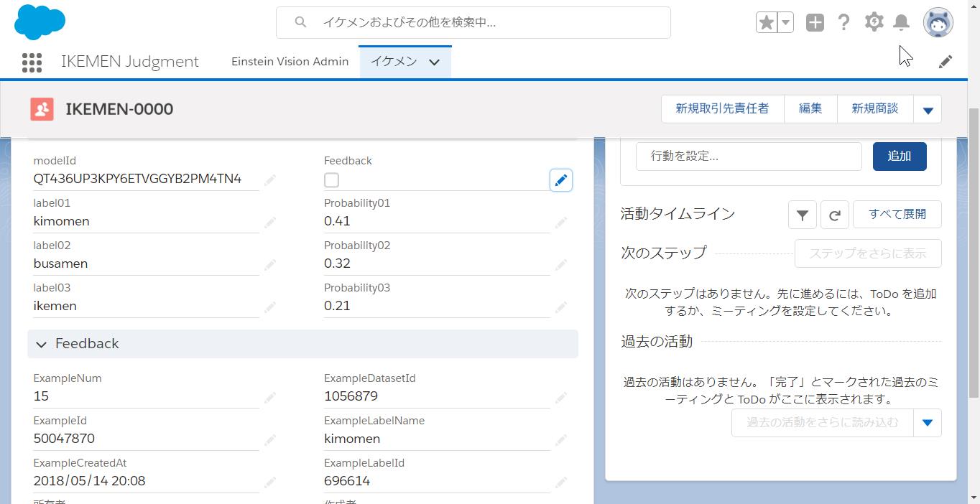Image resolution: width=980 pixels, height=504 pixels.
Task: Click ExampleCreatedAt value 2018/05/14 20:08
Action: 89,481
